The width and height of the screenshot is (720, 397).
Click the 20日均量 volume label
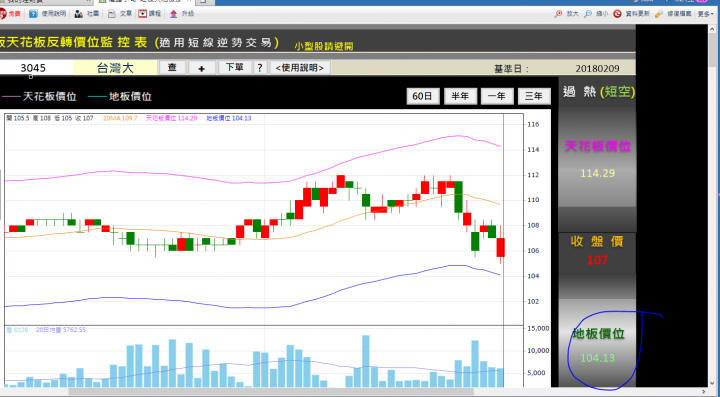click(61, 330)
